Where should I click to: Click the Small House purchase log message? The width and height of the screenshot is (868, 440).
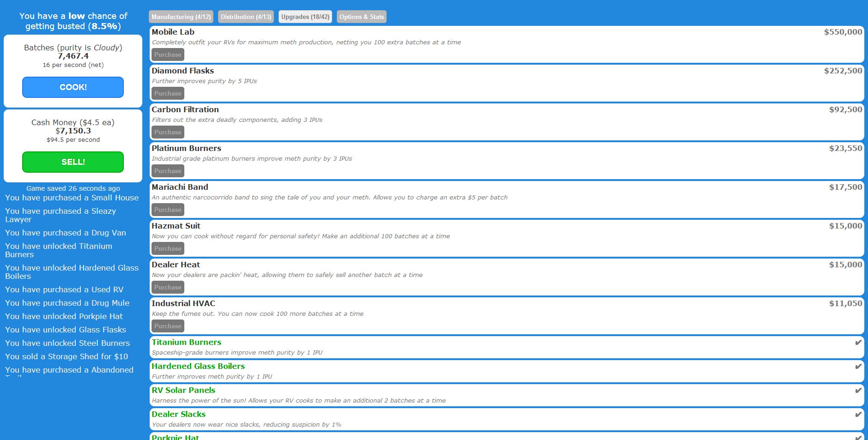[72, 198]
